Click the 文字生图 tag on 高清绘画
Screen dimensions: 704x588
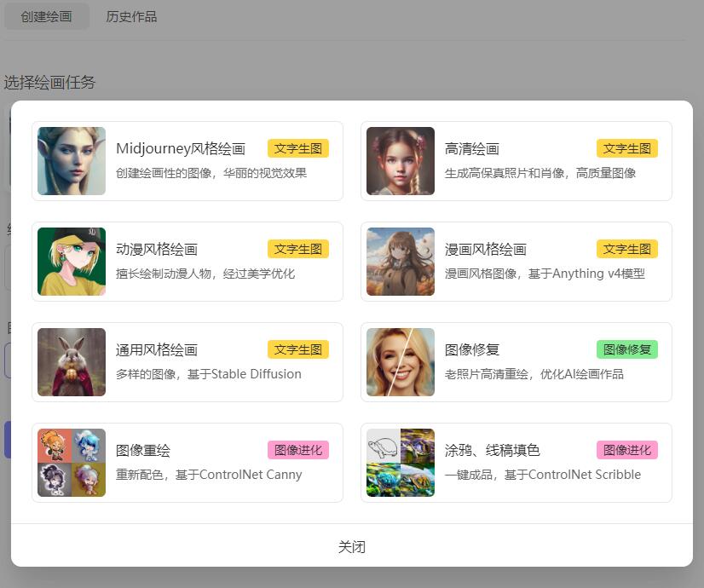(626, 149)
